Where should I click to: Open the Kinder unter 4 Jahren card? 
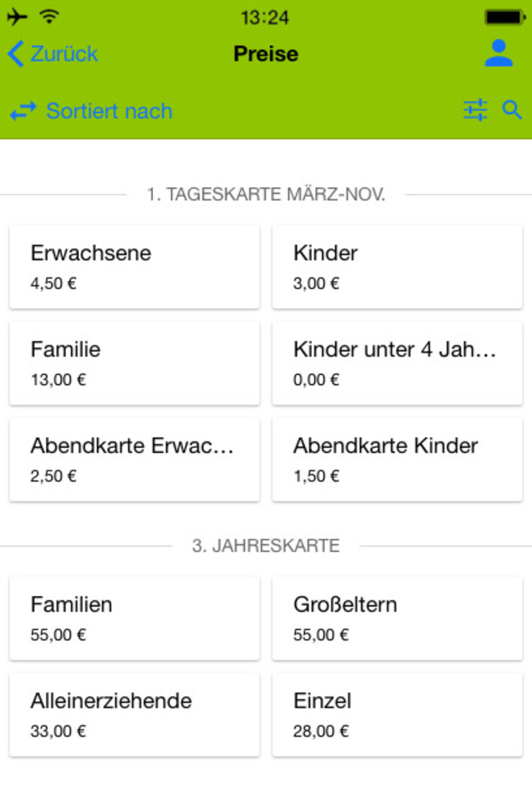(397, 363)
